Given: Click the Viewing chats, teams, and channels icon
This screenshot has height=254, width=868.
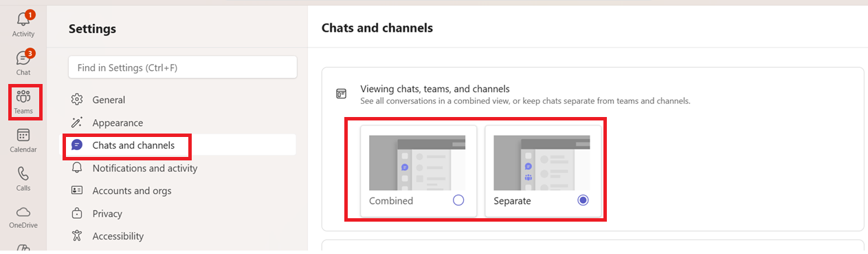Looking at the screenshot, I should (341, 94).
